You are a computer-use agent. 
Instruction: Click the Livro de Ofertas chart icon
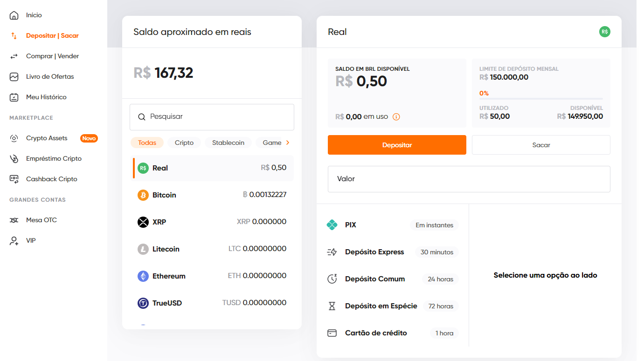pos(14,77)
